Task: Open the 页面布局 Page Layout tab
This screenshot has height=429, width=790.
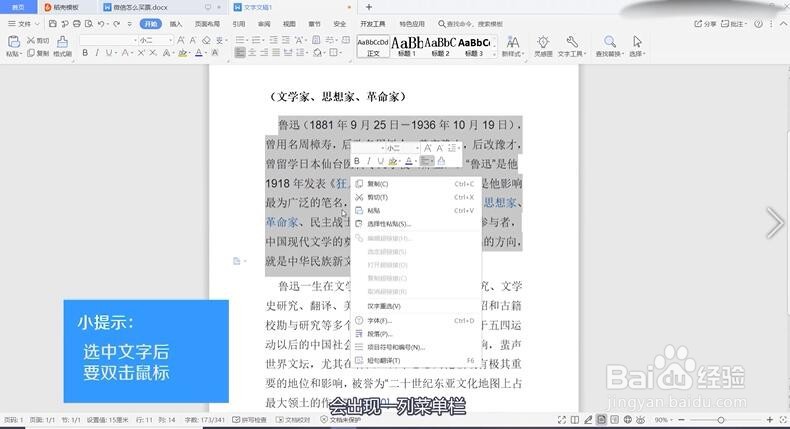Action: pos(207,24)
